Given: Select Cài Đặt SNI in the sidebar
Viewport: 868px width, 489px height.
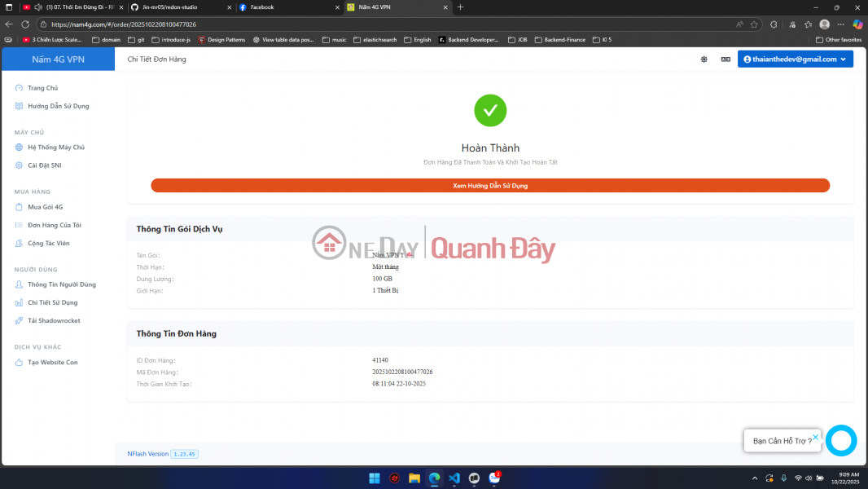Looking at the screenshot, I should 18,165.
